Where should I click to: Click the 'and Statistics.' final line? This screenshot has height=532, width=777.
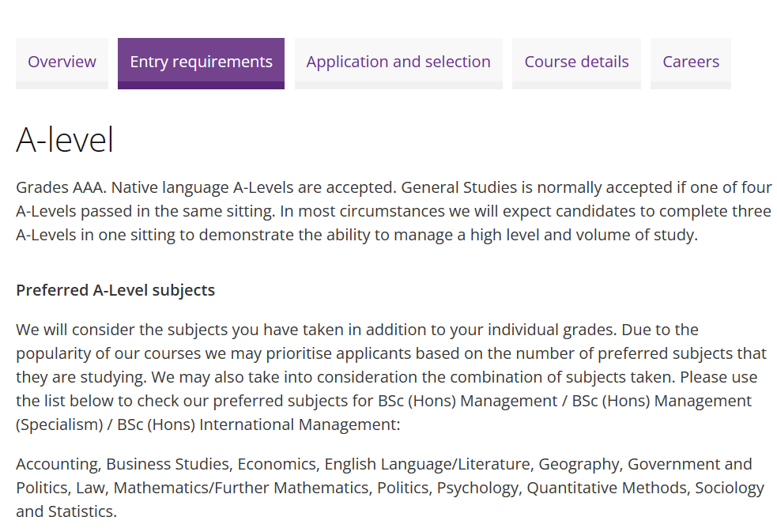[66, 511]
